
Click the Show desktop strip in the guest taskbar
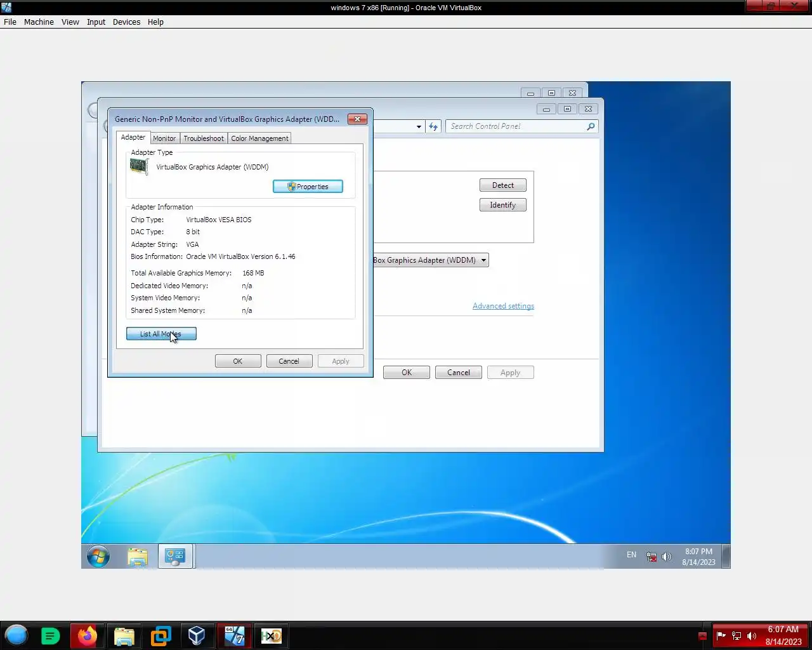(x=726, y=557)
